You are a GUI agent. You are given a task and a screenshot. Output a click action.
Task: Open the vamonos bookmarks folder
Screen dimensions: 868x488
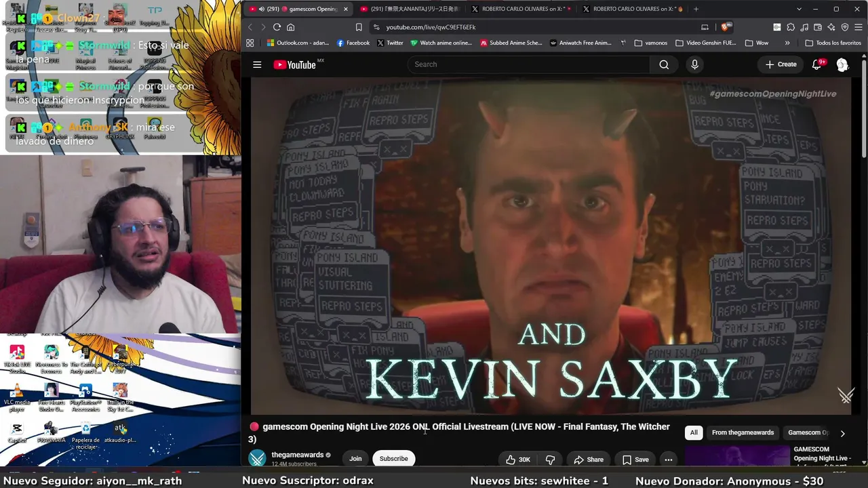(x=651, y=43)
